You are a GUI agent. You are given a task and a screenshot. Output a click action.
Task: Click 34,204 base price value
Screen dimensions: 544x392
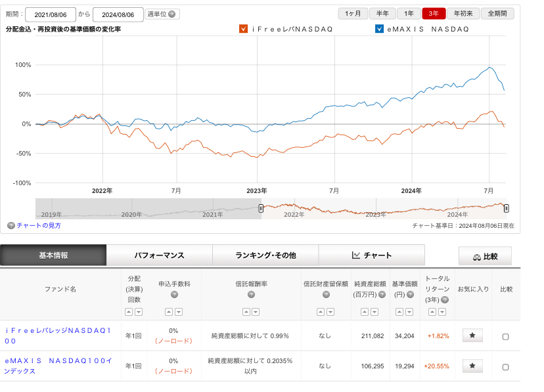coord(405,336)
